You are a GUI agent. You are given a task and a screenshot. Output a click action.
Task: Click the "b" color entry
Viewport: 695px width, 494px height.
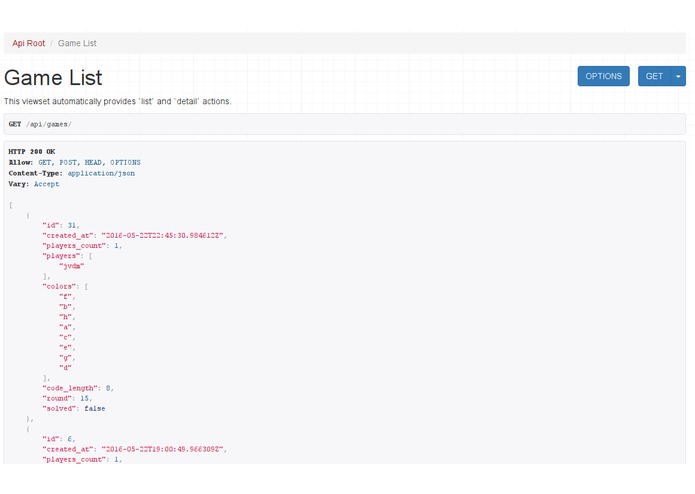click(67, 307)
